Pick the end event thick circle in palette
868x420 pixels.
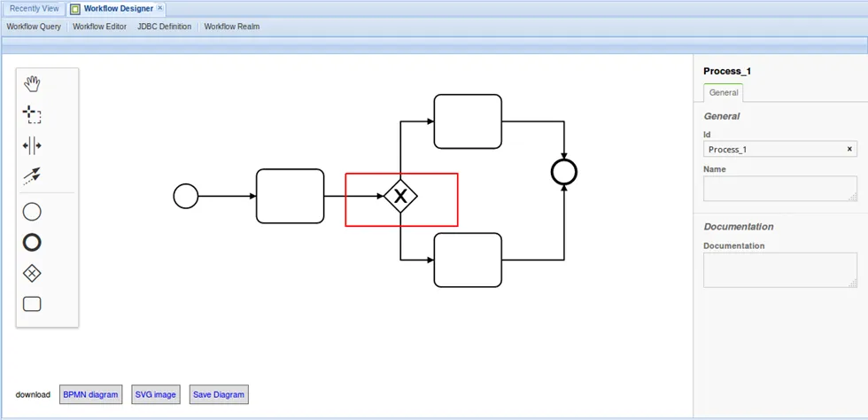[32, 243]
